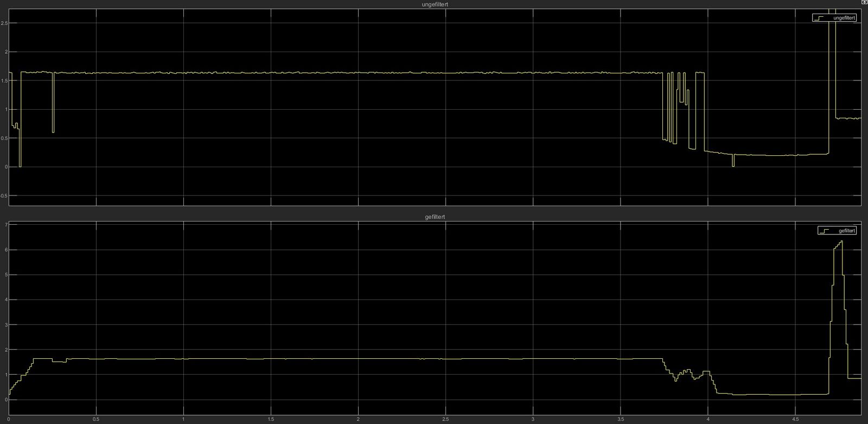Click the y-axis label 0.5 on upper plot
Screen dimensions: 868x424
[x=4, y=138]
